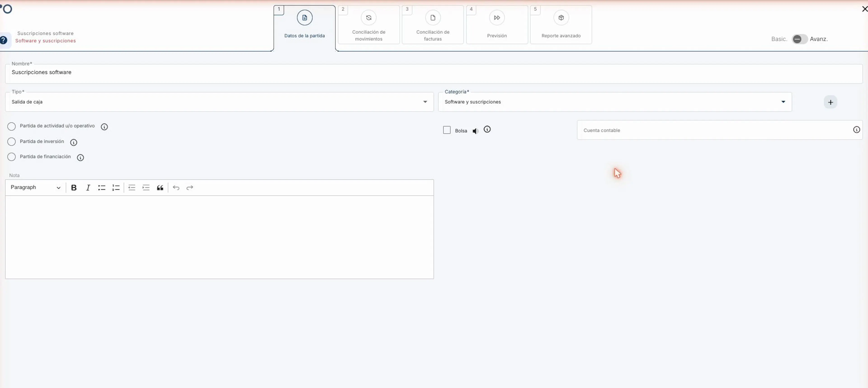
Task: Check the Bolsa checkbox
Action: 447,130
